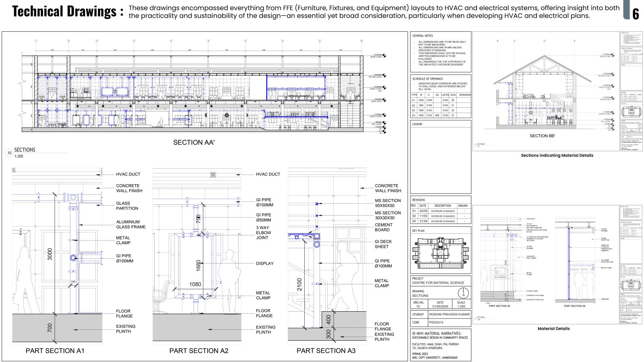
Task: Click the "Technical Drawings :" page title
Action: (x=68, y=12)
